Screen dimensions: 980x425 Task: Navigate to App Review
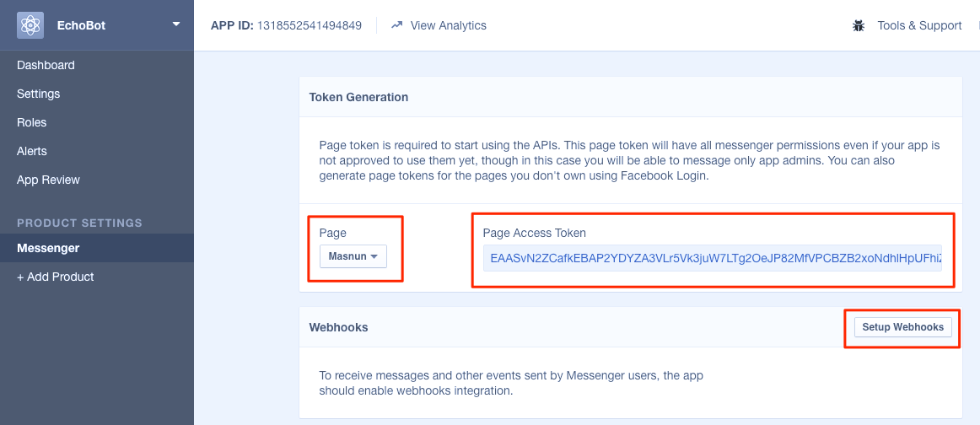(x=48, y=180)
